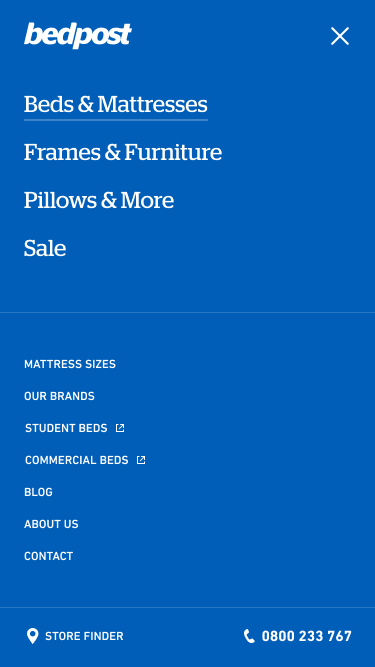Go to the Sale section
375x667 pixels.
point(45,248)
